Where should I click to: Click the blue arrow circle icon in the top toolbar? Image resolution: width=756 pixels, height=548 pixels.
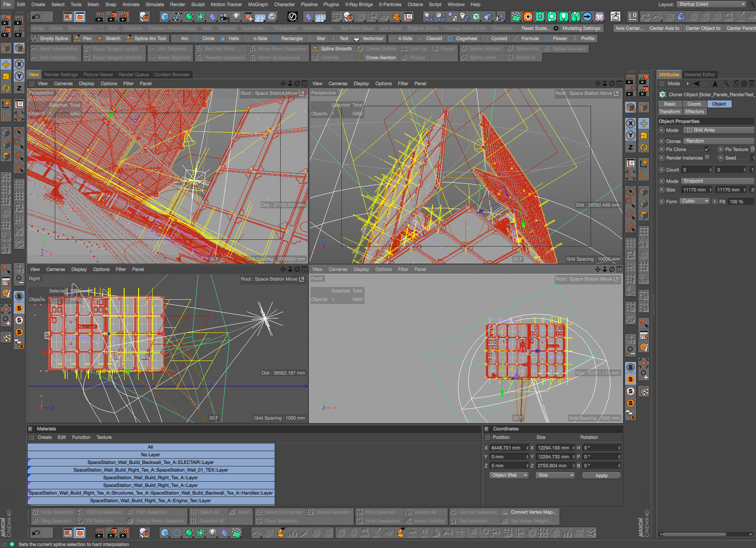(x=587, y=17)
